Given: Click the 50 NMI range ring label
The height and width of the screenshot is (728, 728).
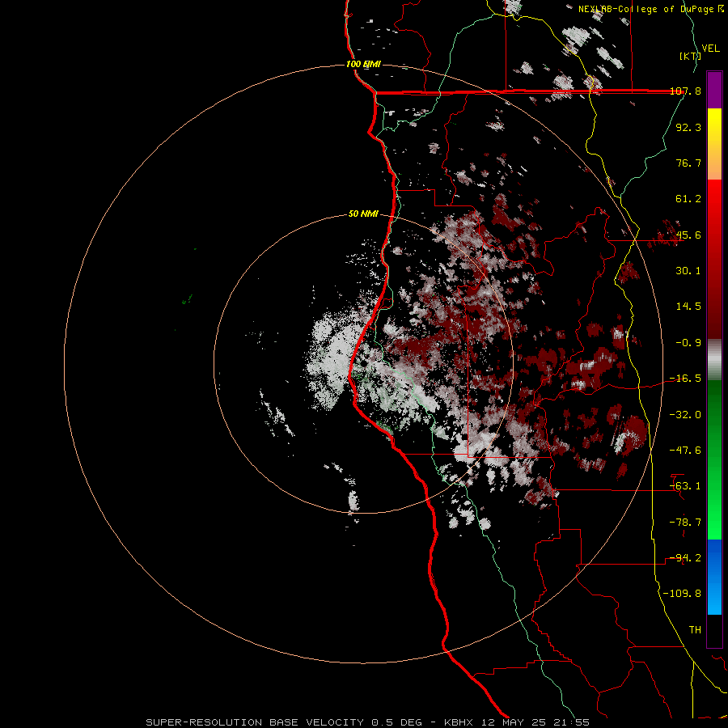Looking at the screenshot, I should (x=363, y=214).
